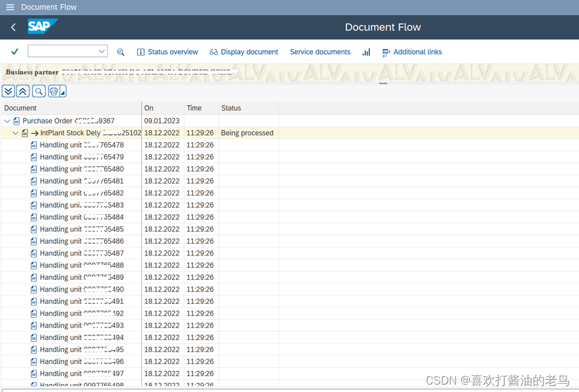Click the bar chart graphic icon
This screenshot has width=579, height=392.
point(366,52)
